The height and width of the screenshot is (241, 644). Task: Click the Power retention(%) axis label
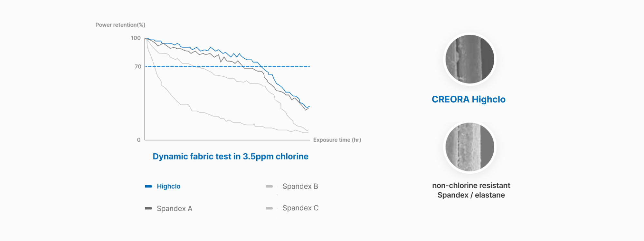120,25
